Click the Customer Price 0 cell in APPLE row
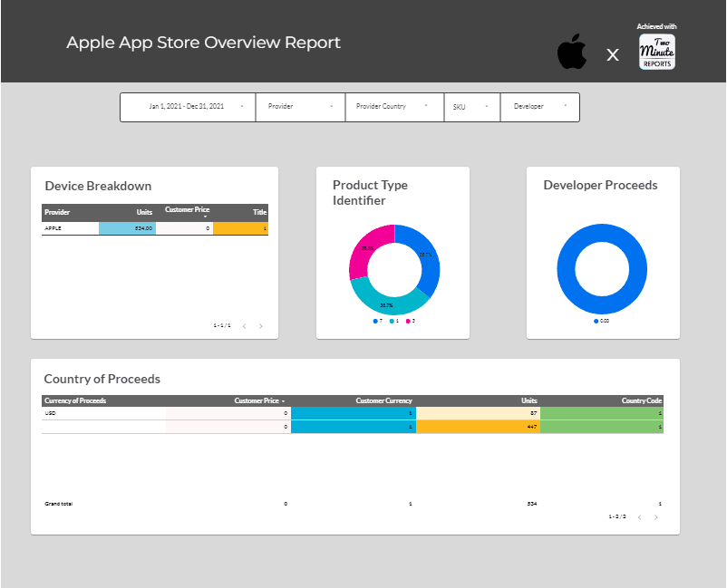 pyautogui.click(x=185, y=228)
